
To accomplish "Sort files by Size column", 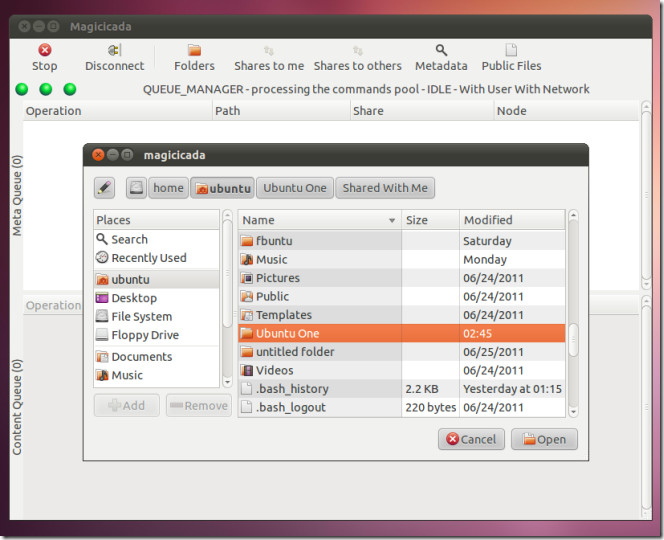I will click(430, 220).
